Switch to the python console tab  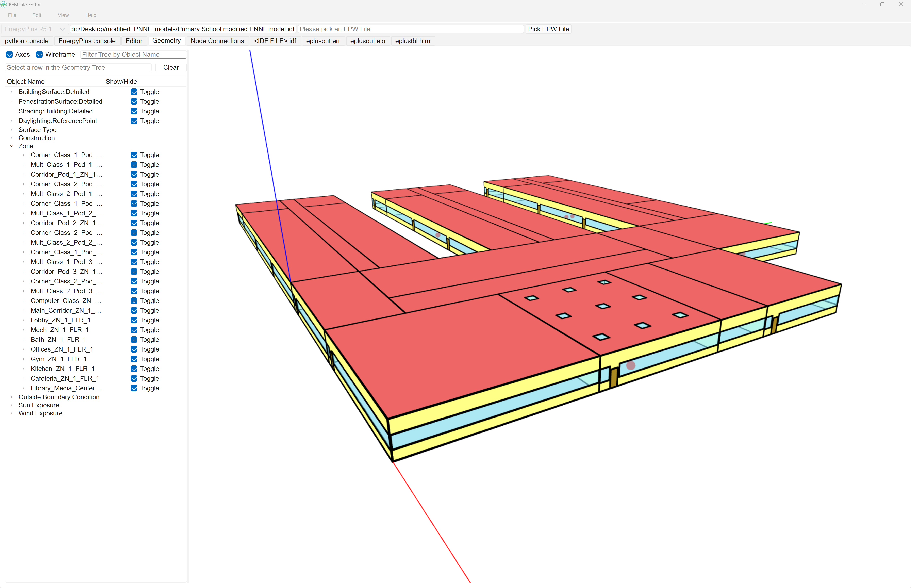point(27,41)
